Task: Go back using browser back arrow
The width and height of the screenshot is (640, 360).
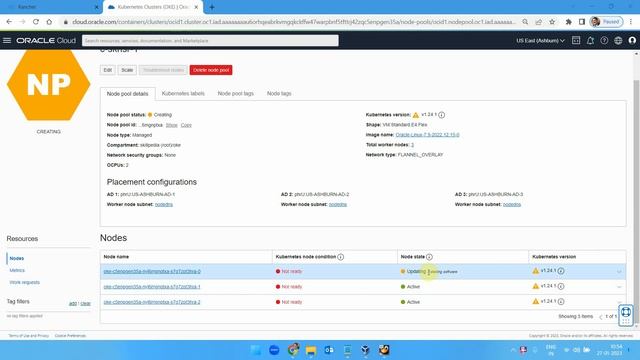Action: click(9, 22)
